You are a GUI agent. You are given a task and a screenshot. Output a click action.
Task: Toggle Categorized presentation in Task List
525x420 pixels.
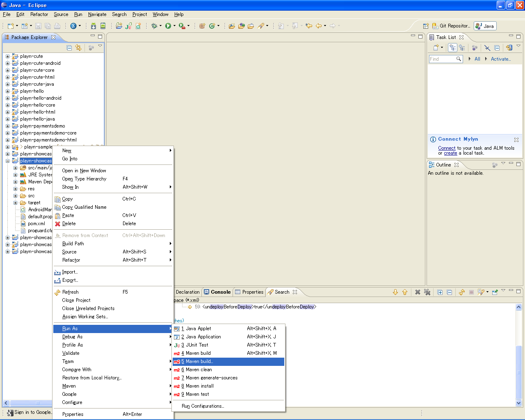point(452,48)
